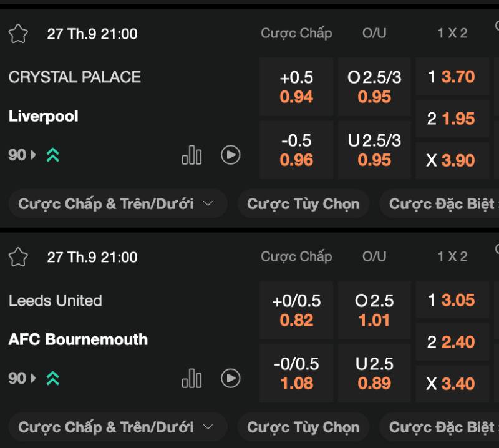Select Liverpool win odds 1.95

tap(452, 119)
